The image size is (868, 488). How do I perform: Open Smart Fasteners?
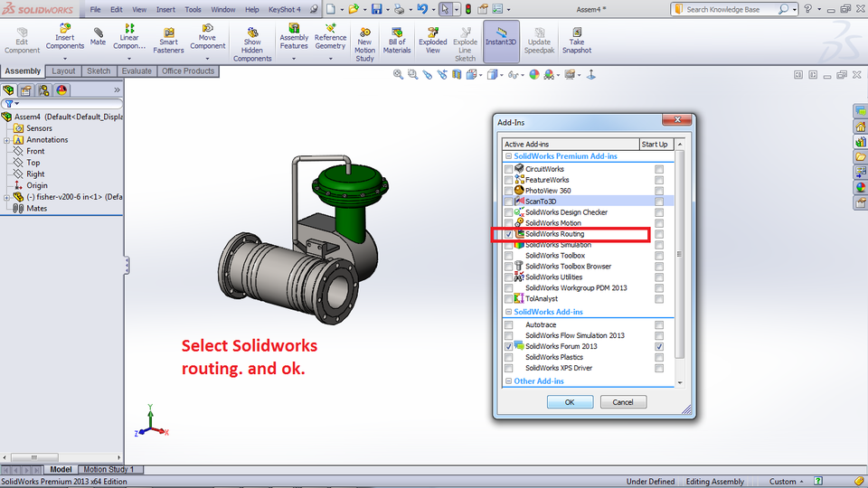click(x=168, y=41)
